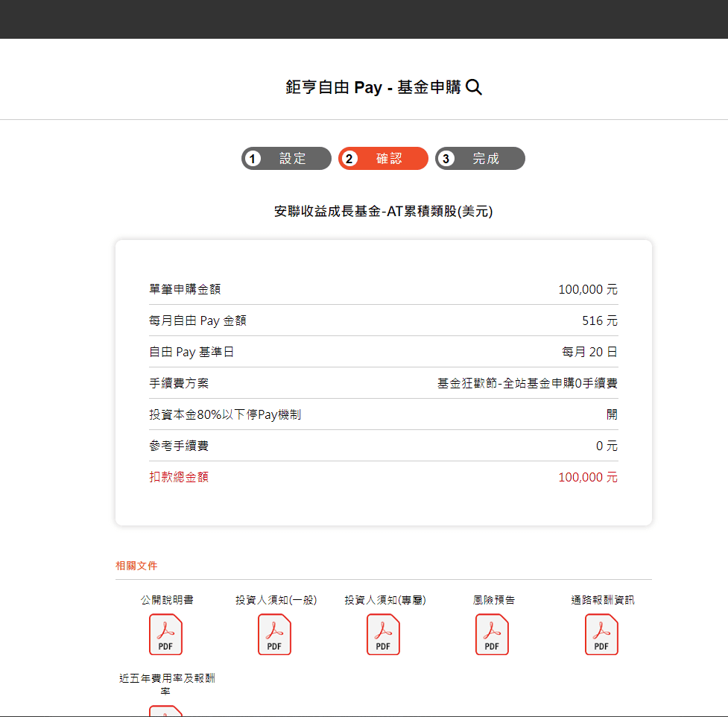Click the magnifier icon beside 基金申購 title

[474, 87]
